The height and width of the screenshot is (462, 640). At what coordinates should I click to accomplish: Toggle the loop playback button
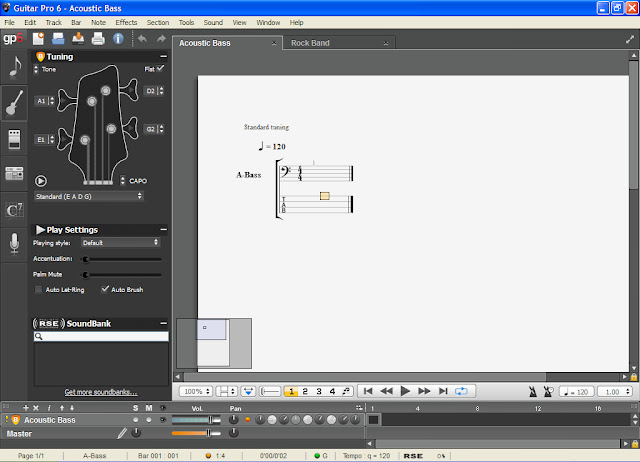[462, 391]
